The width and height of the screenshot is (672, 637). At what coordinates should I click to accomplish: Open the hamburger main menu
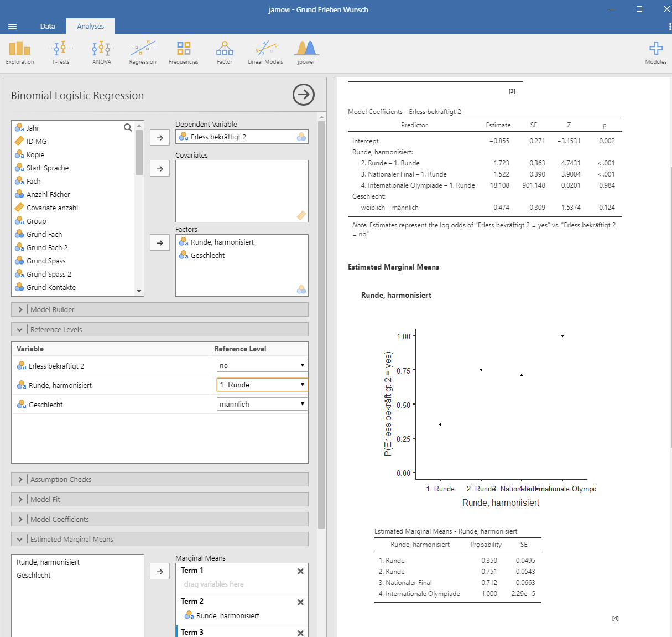click(x=13, y=27)
